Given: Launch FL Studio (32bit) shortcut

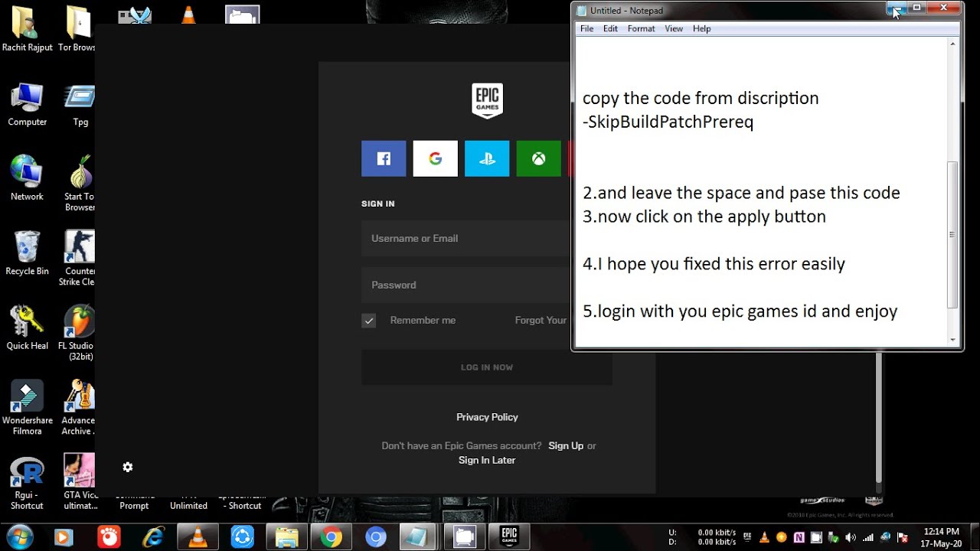Looking at the screenshot, I should tap(79, 333).
